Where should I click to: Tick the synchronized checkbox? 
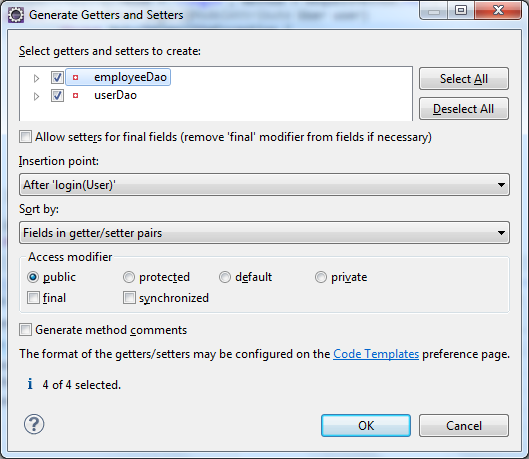pos(129,298)
